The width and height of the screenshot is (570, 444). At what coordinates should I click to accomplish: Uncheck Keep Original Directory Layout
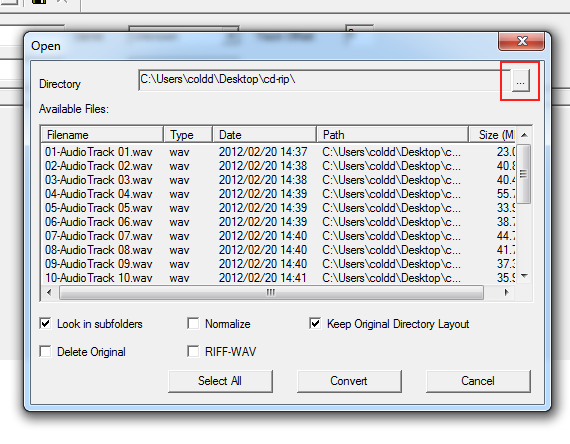click(315, 323)
